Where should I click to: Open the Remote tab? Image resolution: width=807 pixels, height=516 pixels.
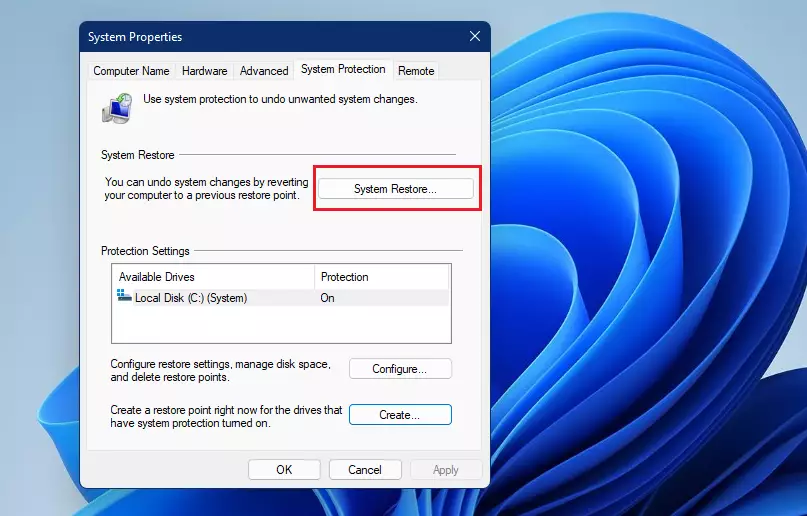[416, 70]
